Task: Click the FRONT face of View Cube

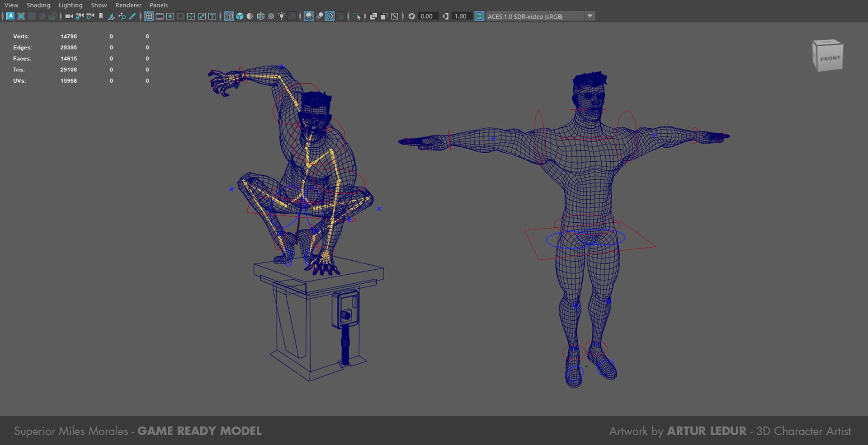Action: point(830,59)
